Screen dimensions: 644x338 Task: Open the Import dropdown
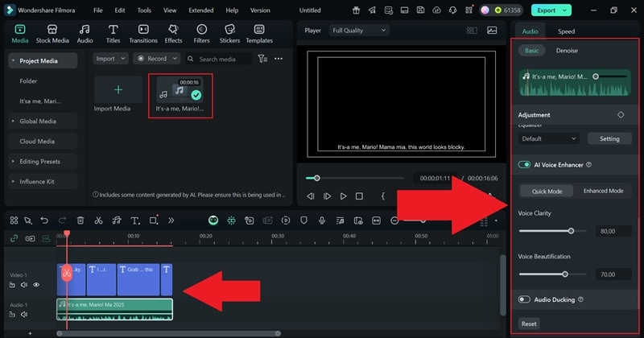(110, 59)
